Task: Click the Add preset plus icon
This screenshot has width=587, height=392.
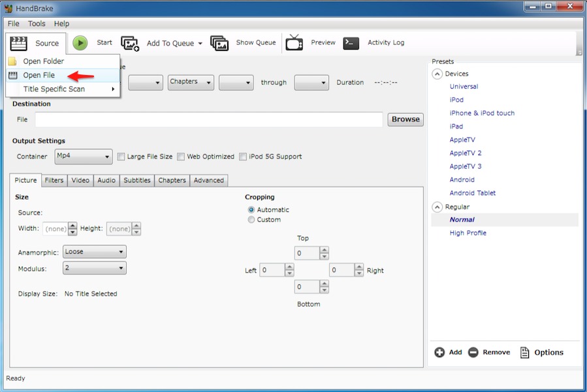Action: pyautogui.click(x=439, y=352)
